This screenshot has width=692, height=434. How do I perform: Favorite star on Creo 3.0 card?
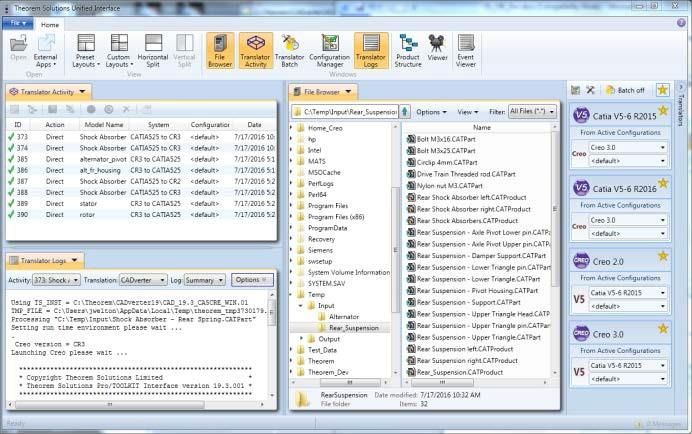[663, 328]
